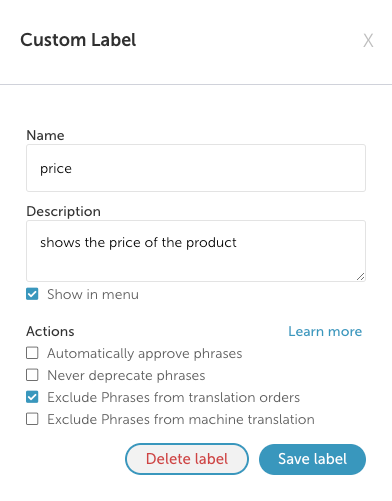Save the label with Save label button
This screenshot has width=392, height=501.
(312, 459)
